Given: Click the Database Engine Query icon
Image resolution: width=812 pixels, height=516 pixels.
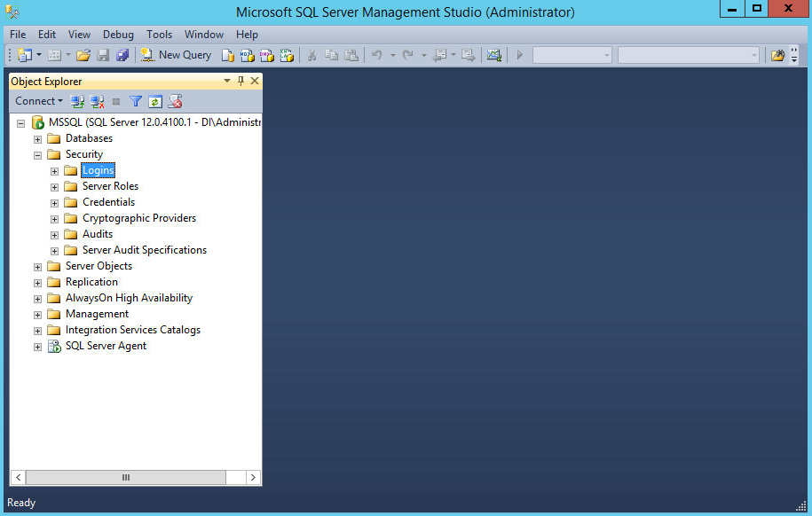Looking at the screenshot, I should 228,55.
